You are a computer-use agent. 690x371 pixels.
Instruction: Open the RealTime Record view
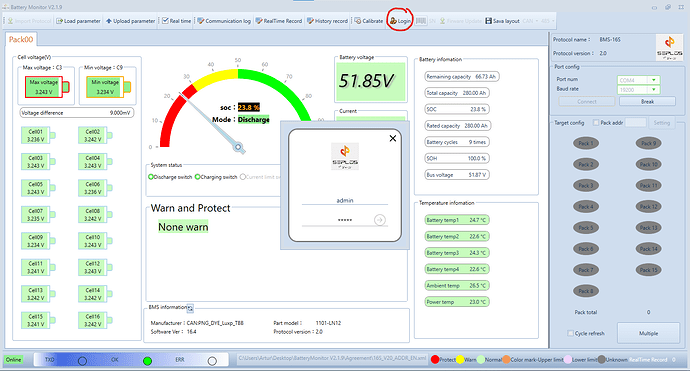click(279, 21)
